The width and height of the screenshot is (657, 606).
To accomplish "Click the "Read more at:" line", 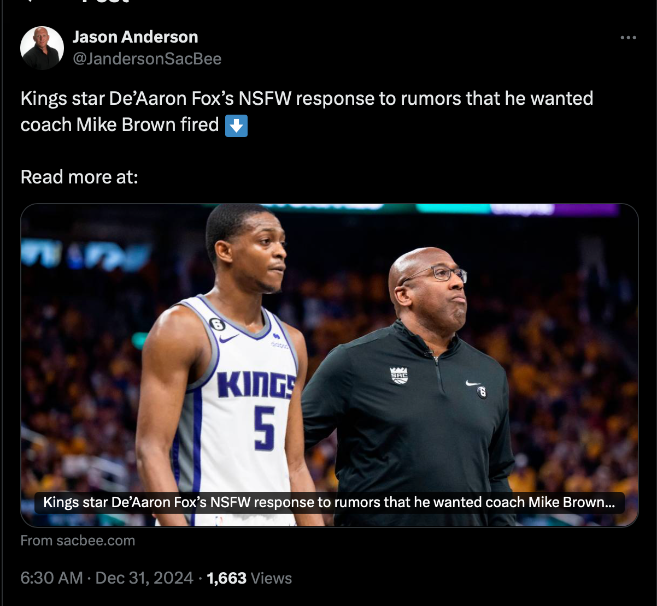I will [79, 177].
